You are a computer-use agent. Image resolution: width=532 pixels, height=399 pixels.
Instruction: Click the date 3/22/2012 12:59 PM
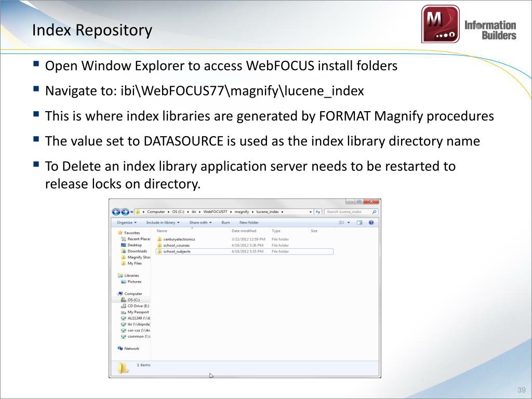(248, 239)
